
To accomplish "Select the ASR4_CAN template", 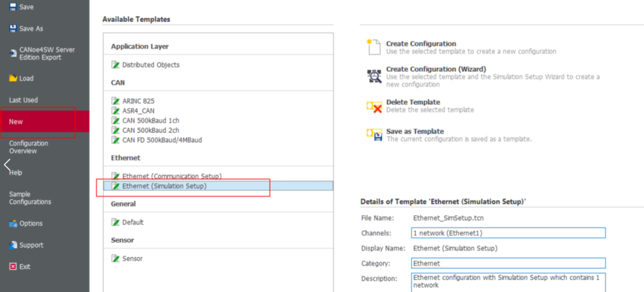I will (138, 110).
